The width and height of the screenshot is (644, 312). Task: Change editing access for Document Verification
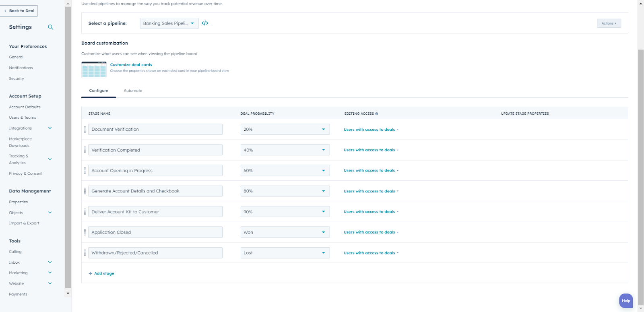pos(371,129)
